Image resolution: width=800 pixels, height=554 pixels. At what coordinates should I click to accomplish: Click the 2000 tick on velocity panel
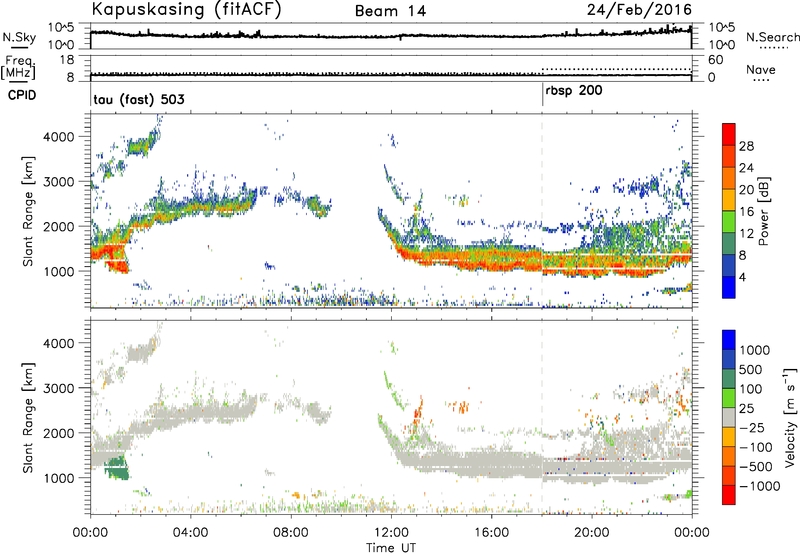[58, 433]
